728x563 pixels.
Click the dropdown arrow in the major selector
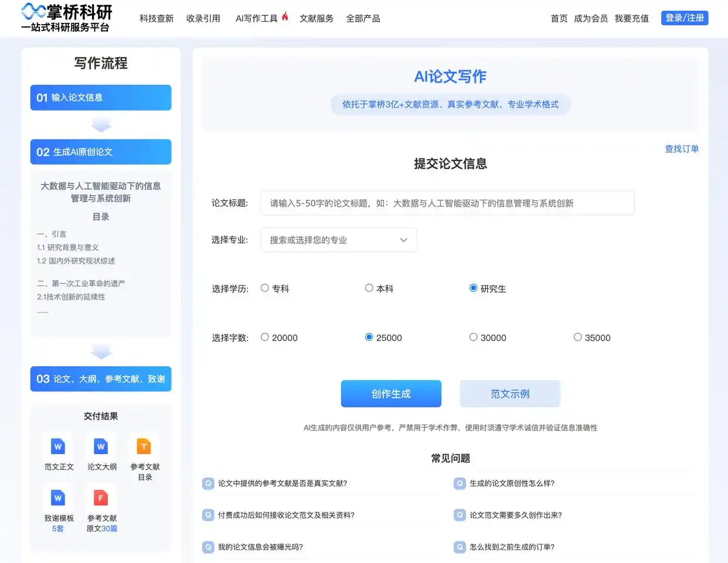pos(403,240)
